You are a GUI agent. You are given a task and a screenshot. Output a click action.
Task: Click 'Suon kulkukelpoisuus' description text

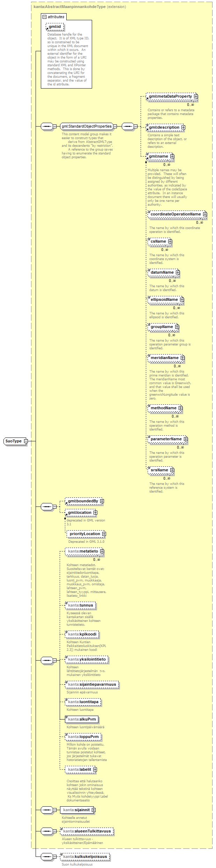[77, 864]
